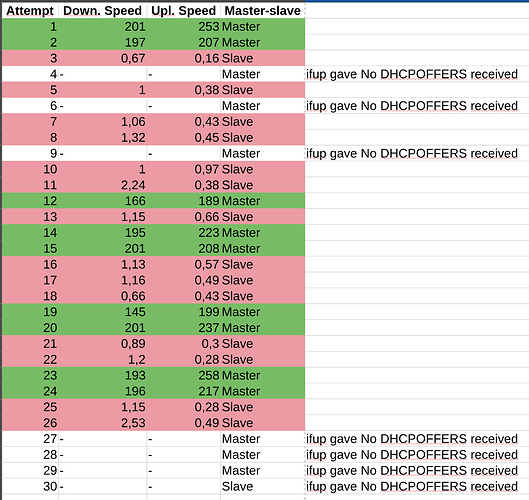
Task: Click upload speed 253 in first row
Action: 184,27
